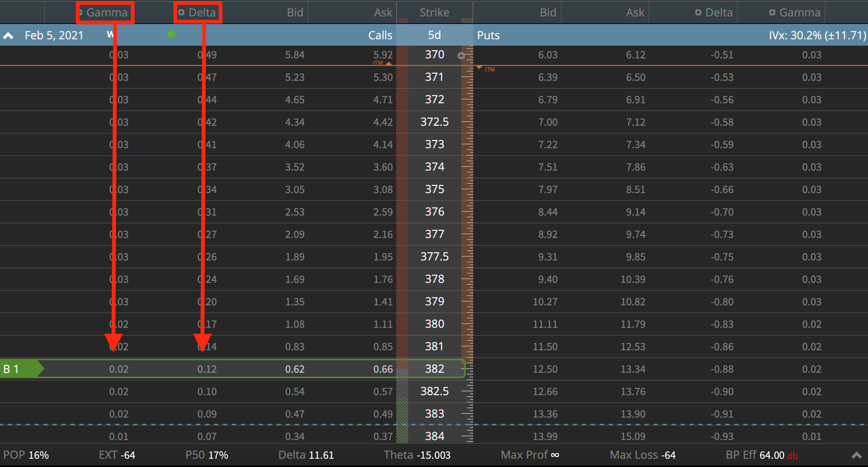The height and width of the screenshot is (467, 868).
Task: Click the Theta -15.003 statistic
Action: pos(417,455)
